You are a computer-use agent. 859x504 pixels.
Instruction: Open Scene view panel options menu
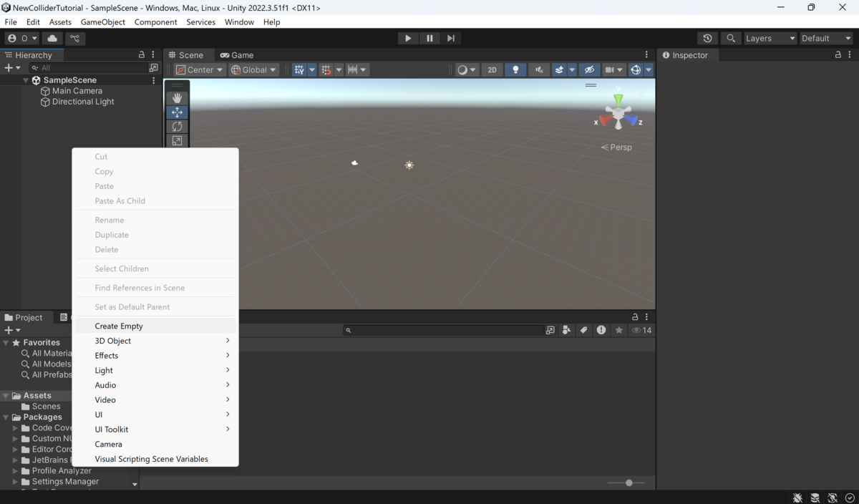(646, 54)
